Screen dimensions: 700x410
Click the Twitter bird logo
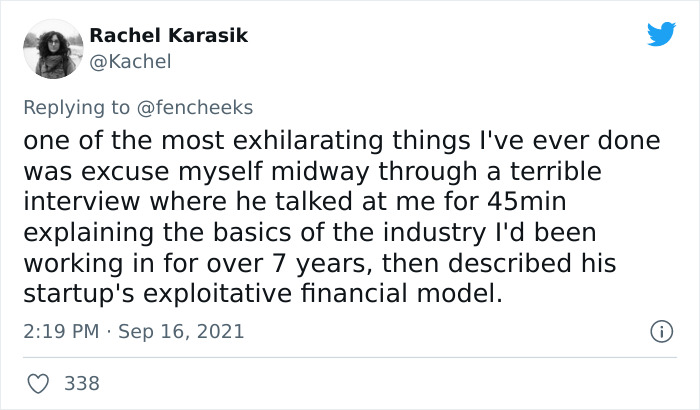click(661, 35)
